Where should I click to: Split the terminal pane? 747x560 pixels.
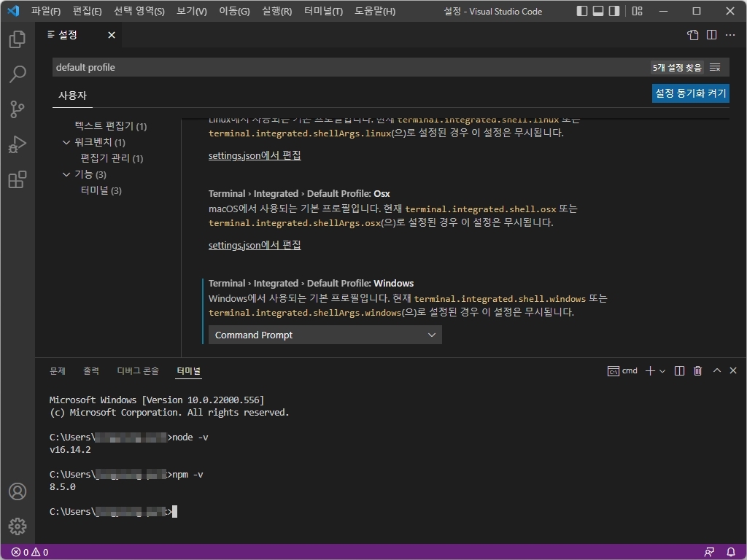point(680,371)
